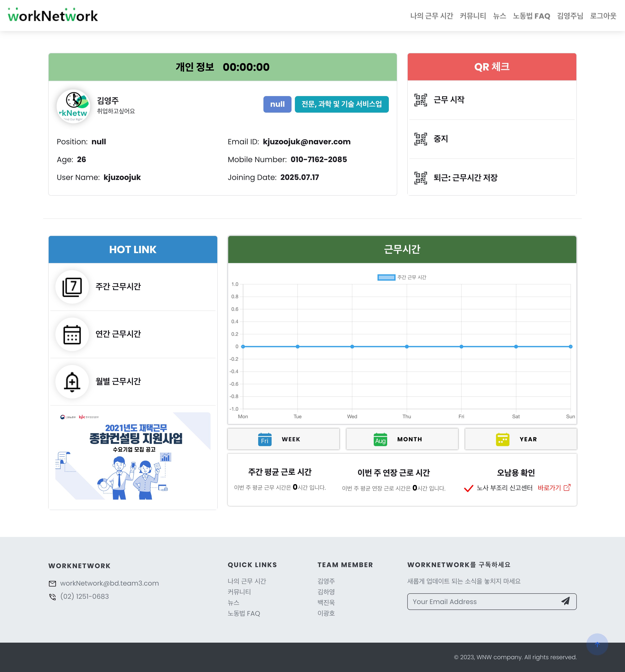Click the back-to-top arrow button
625x672 pixels.
click(x=597, y=644)
